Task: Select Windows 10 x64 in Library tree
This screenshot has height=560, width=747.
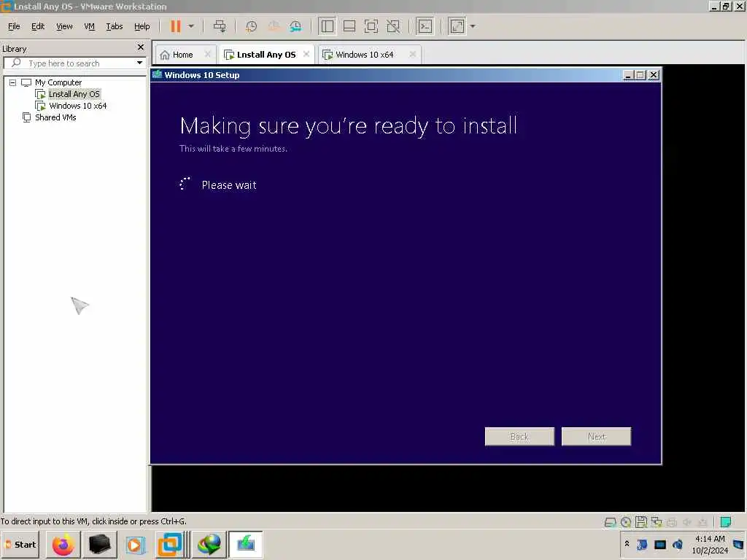Action: 77,106
